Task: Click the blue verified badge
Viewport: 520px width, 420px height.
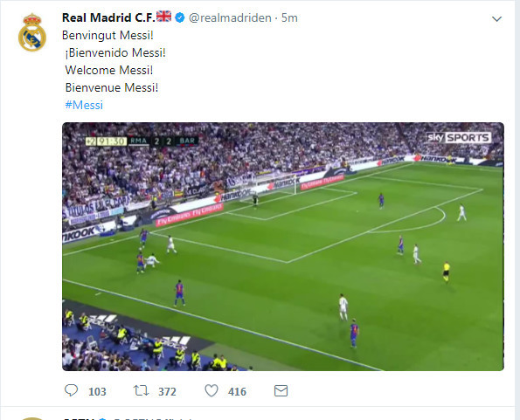Action: [180, 17]
